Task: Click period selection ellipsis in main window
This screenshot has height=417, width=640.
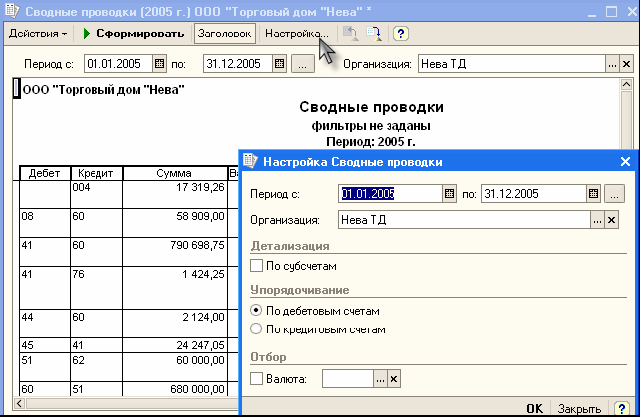Action: (302, 64)
